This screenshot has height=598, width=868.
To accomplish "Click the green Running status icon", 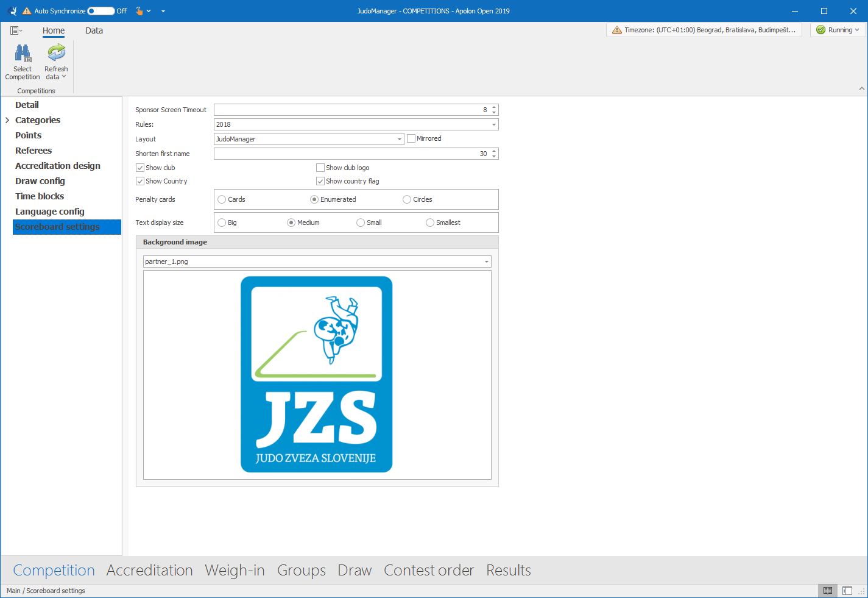I will (820, 30).
